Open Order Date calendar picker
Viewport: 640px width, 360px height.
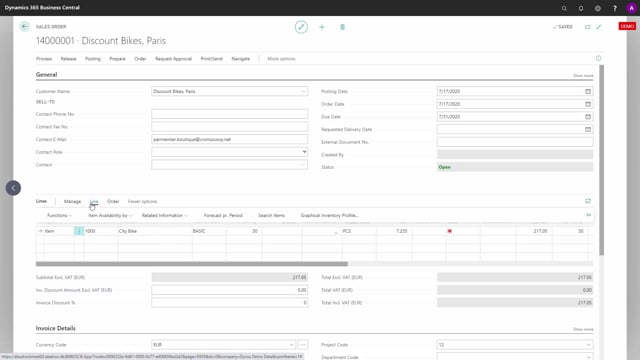point(588,104)
